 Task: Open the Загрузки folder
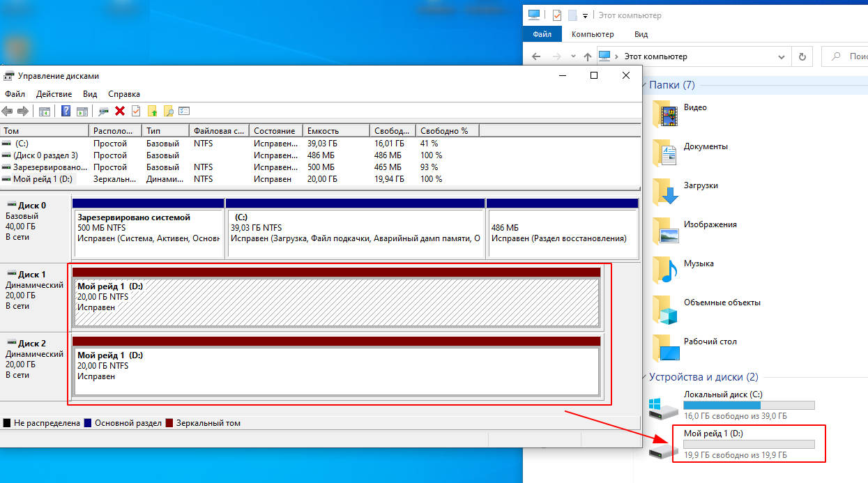pyautogui.click(x=700, y=186)
